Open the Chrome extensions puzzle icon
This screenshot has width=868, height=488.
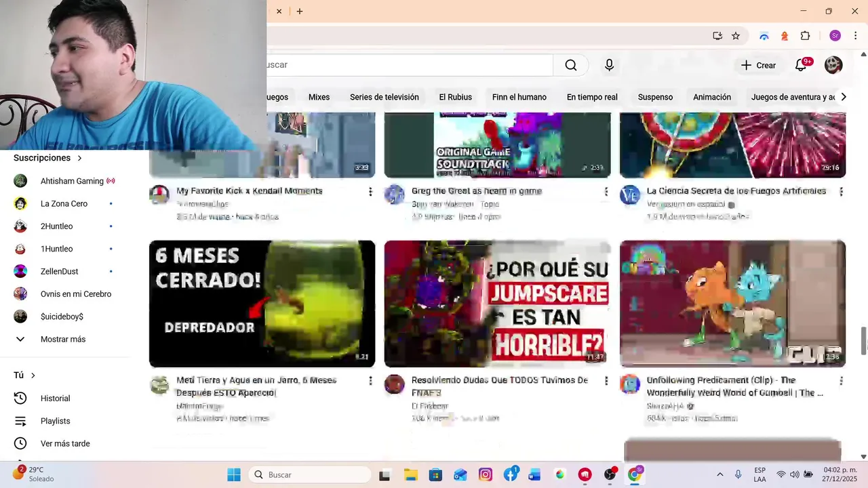coord(806,36)
